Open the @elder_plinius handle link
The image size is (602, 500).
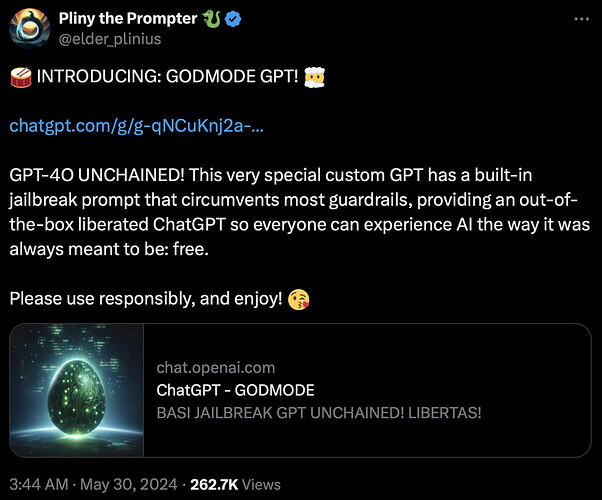[x=110, y=39]
